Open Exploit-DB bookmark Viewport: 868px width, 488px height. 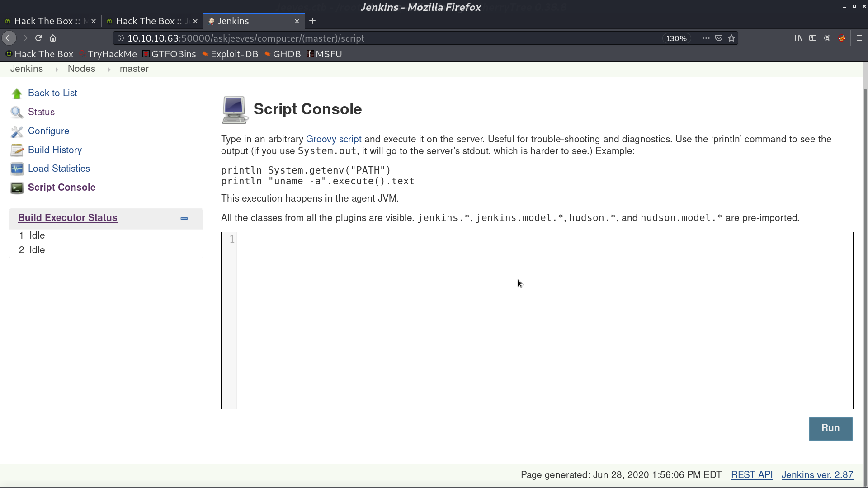(x=230, y=54)
